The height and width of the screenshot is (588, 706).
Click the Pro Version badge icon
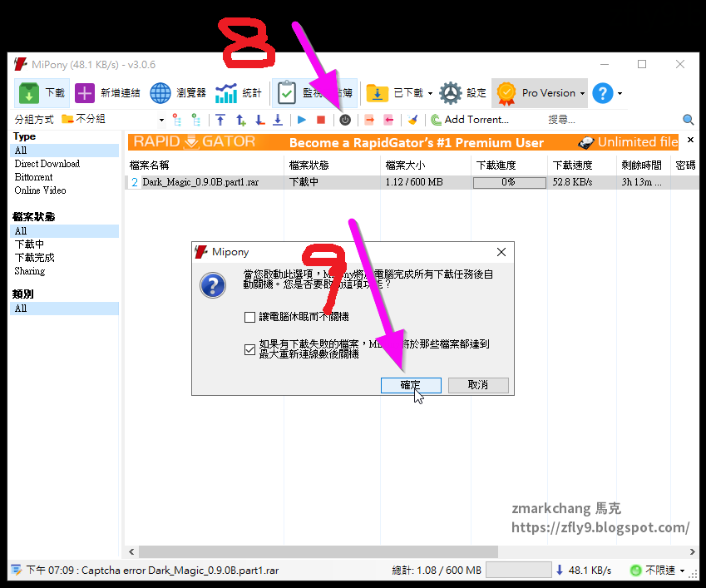[x=506, y=93]
